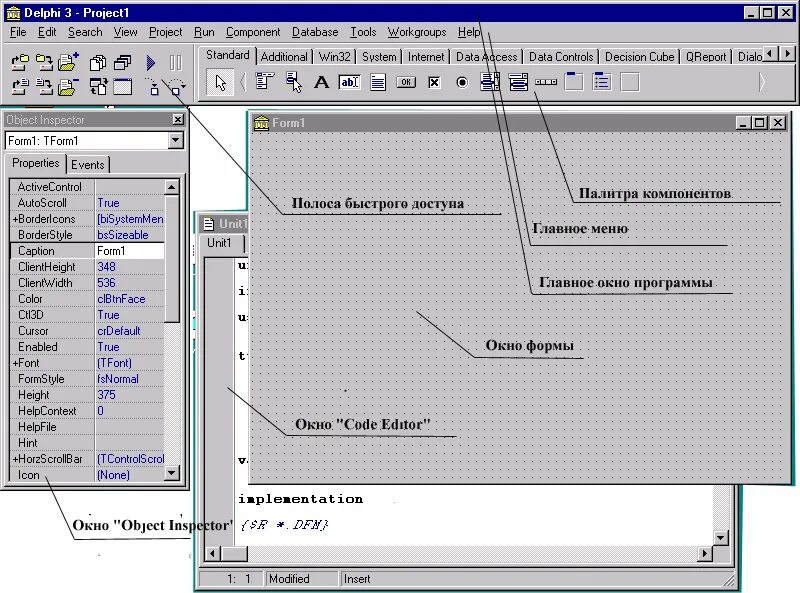Image resolution: width=800 pixels, height=593 pixels.
Task: Click the Color value clBtnFace
Action: (129, 299)
